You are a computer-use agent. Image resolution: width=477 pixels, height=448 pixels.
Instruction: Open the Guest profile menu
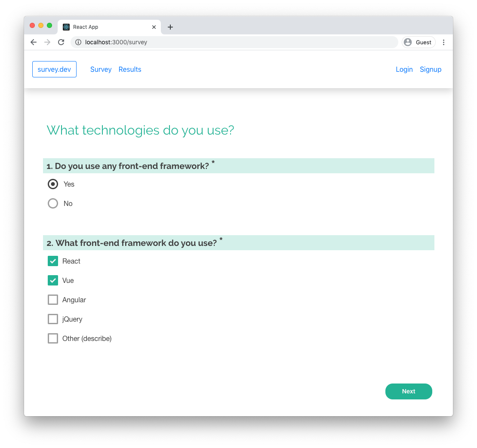(x=418, y=42)
